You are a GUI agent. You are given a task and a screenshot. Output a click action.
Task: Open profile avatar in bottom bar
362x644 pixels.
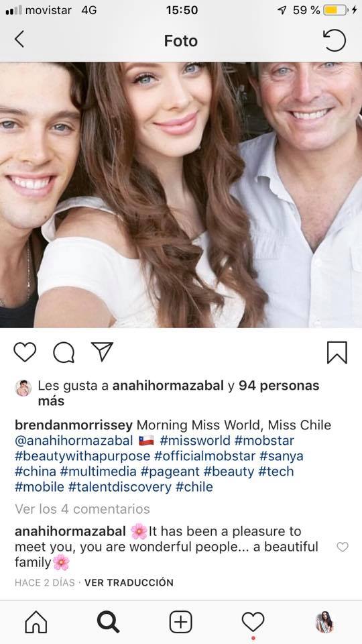coord(324,622)
